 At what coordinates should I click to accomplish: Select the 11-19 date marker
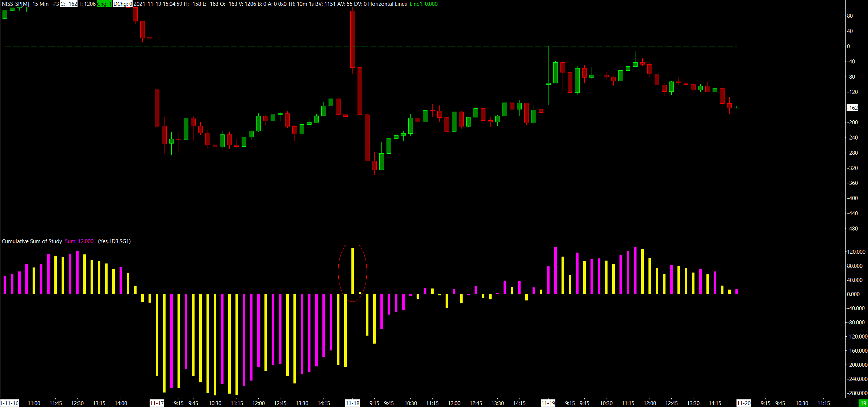click(x=548, y=403)
